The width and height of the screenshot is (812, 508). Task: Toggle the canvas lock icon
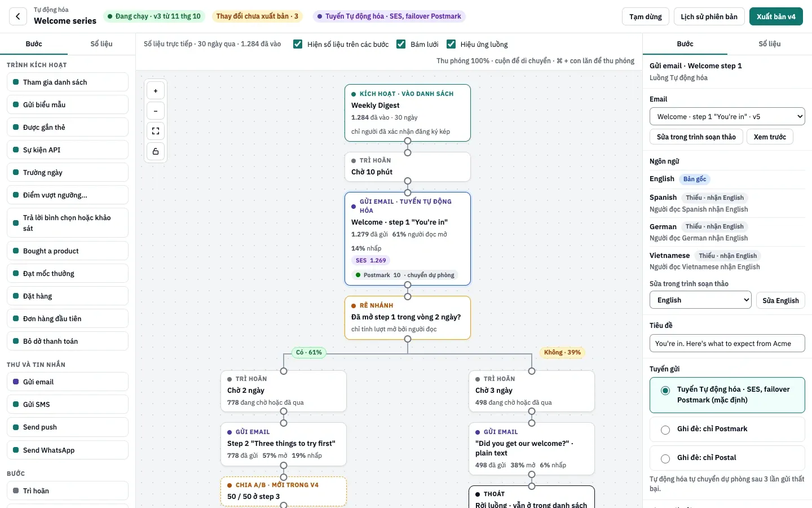click(x=156, y=151)
